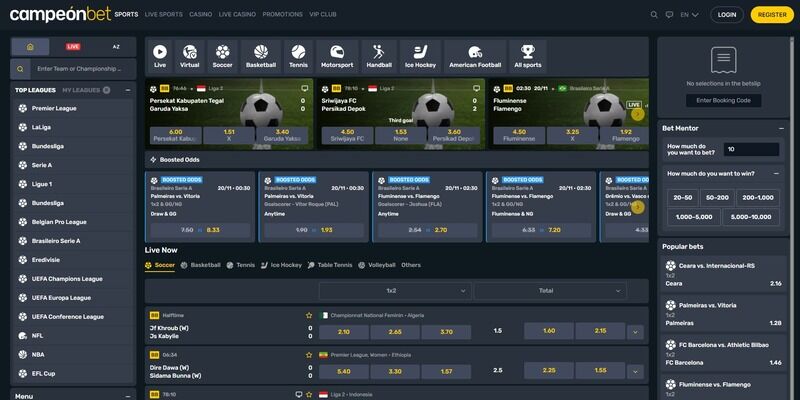Open the 1x2 market dropdown
The height and width of the screenshot is (400, 800).
point(393,291)
